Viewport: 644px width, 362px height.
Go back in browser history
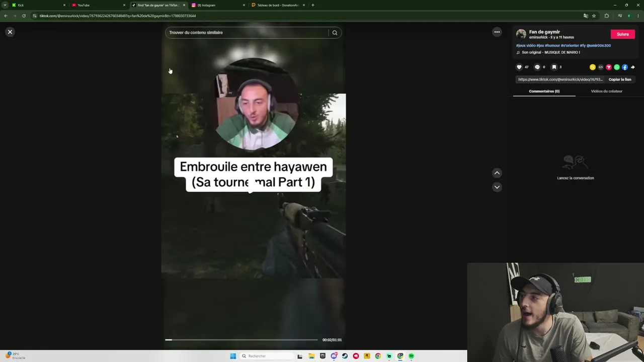pyautogui.click(x=6, y=16)
